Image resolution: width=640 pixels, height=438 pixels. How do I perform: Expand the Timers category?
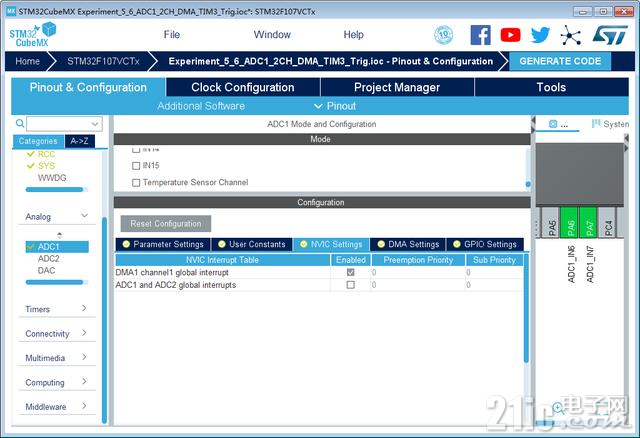(x=84, y=308)
